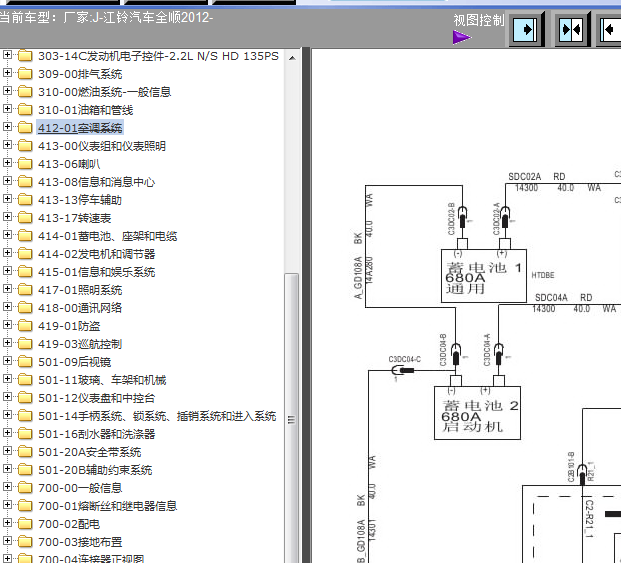Select 310-00燃油系统-一般信息 entry
Screen dimensions: 621x563
pos(105,92)
